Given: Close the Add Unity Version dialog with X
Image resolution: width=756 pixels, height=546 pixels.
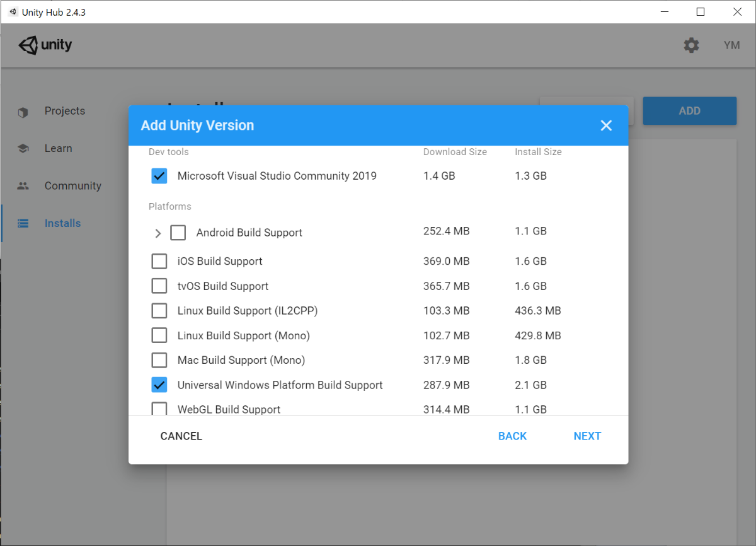Looking at the screenshot, I should (606, 125).
